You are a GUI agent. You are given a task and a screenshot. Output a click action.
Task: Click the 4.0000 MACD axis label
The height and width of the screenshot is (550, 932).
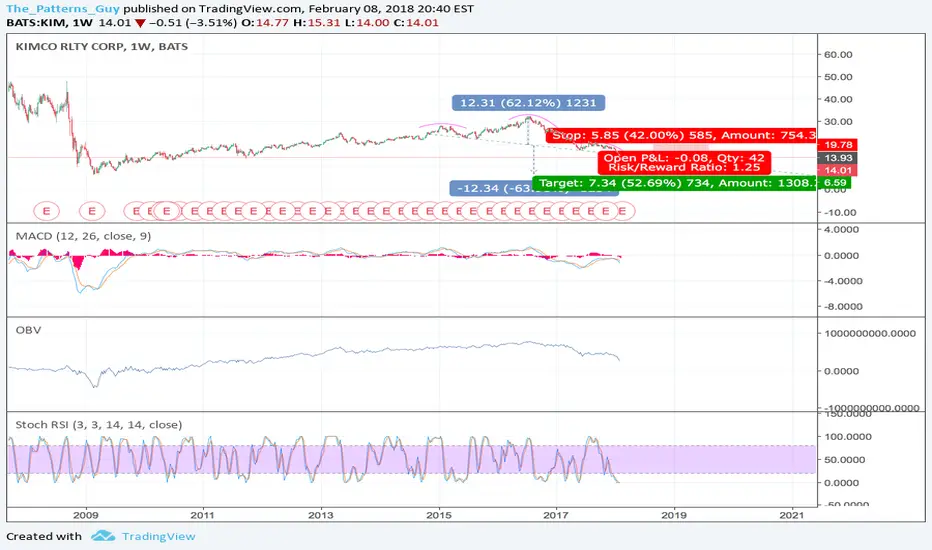pos(841,230)
